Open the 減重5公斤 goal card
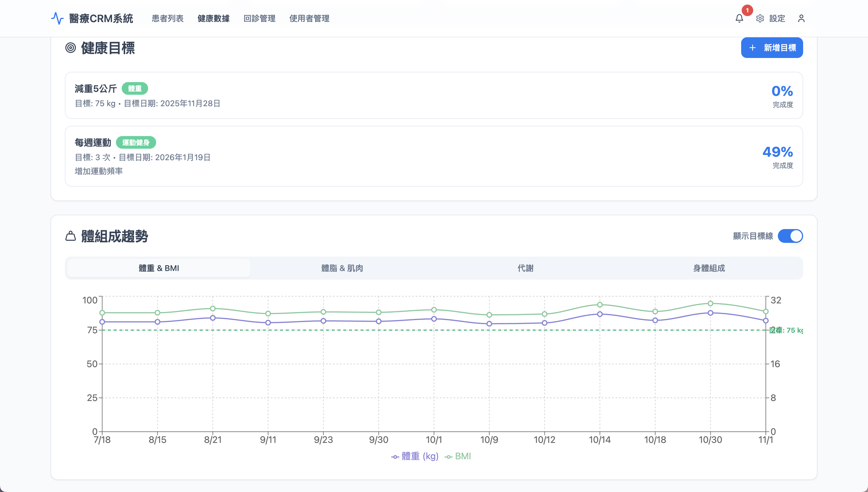The image size is (868, 492). (434, 95)
